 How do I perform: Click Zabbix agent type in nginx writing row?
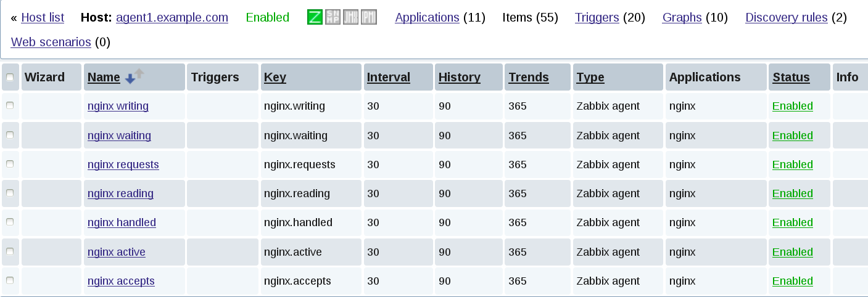pos(608,106)
